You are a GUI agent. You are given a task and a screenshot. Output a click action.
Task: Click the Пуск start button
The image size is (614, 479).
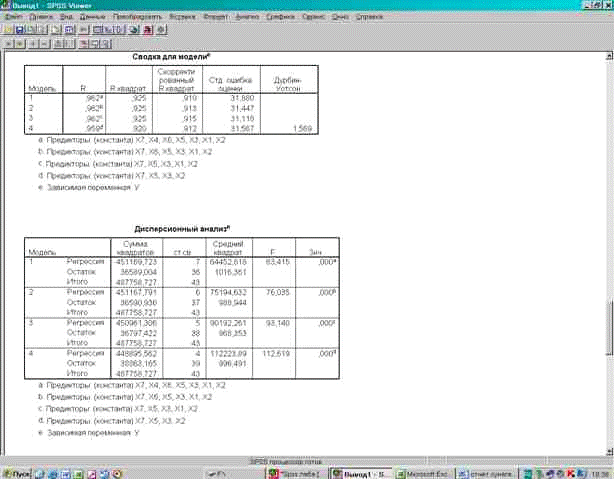click(18, 471)
